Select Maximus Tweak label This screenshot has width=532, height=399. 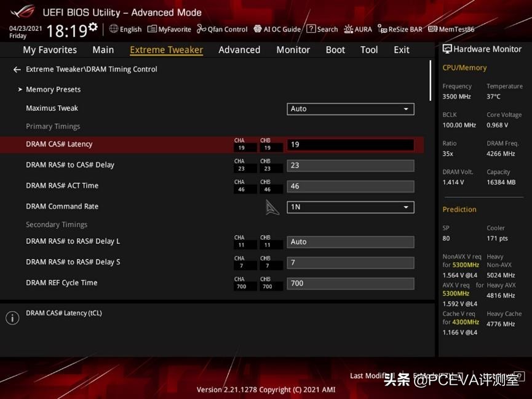tap(52, 108)
